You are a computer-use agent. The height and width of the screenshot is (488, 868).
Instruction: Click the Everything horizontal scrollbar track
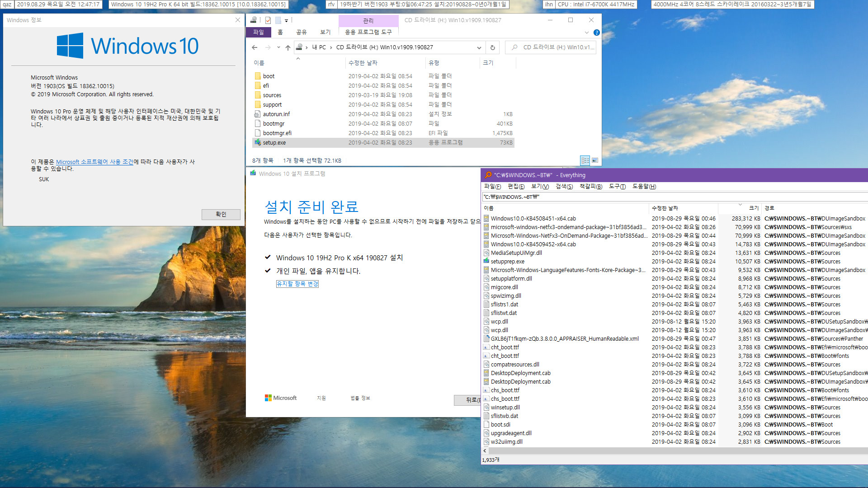(x=678, y=450)
